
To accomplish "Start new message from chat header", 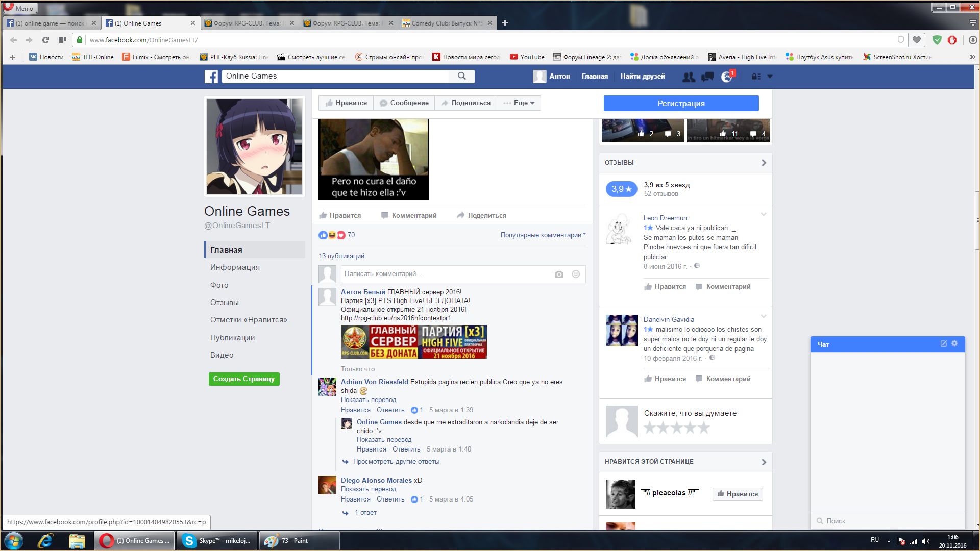I will tap(944, 343).
